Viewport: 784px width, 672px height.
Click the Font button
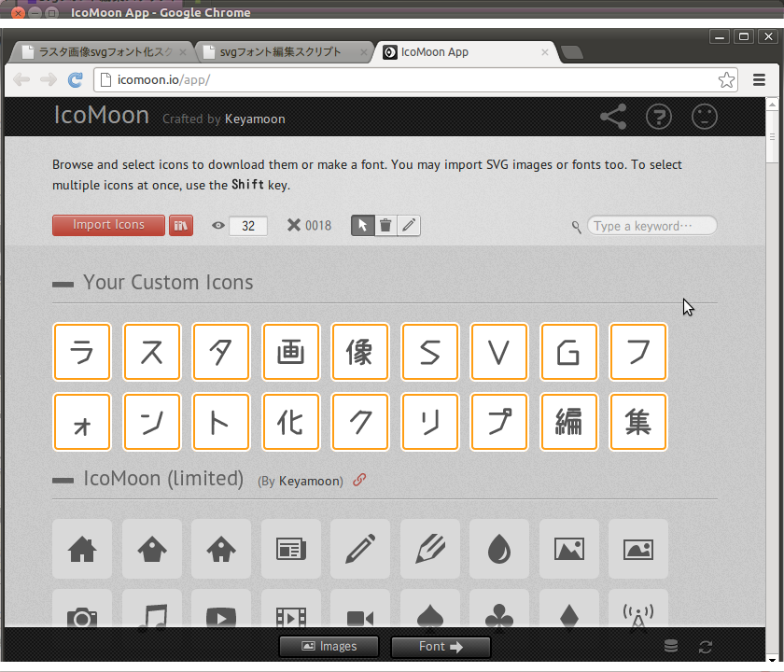coord(441,647)
